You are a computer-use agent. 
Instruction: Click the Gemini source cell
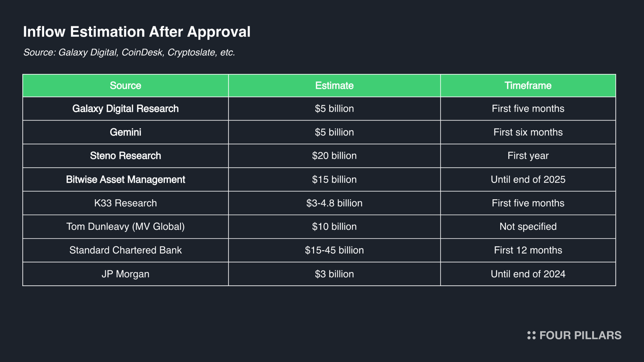coord(125,132)
